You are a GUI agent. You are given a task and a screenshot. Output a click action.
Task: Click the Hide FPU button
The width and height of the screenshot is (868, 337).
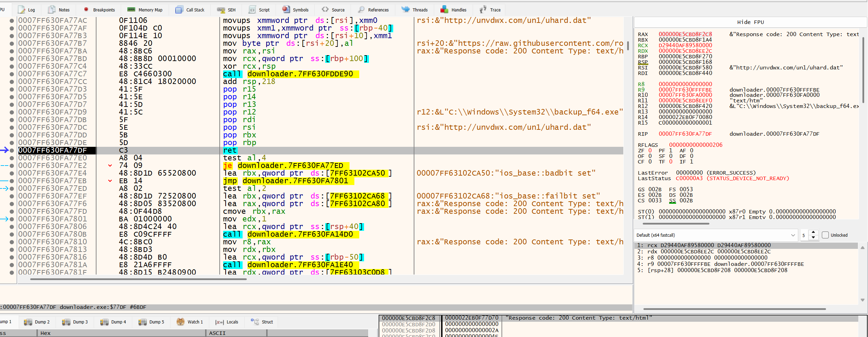click(x=750, y=22)
